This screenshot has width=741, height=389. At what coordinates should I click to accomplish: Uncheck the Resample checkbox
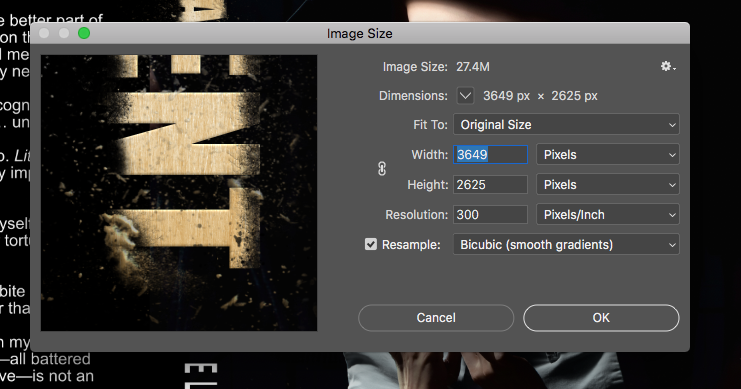[x=371, y=244]
